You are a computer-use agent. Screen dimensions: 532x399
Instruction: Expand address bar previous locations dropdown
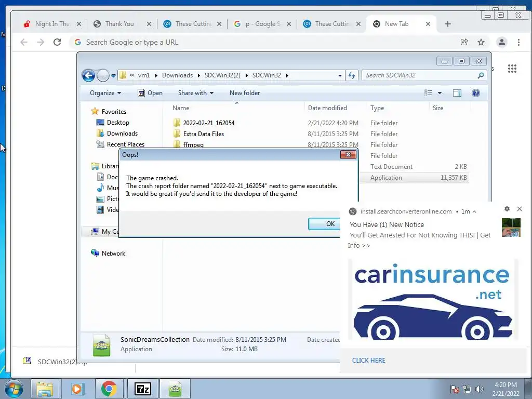pyautogui.click(x=340, y=76)
